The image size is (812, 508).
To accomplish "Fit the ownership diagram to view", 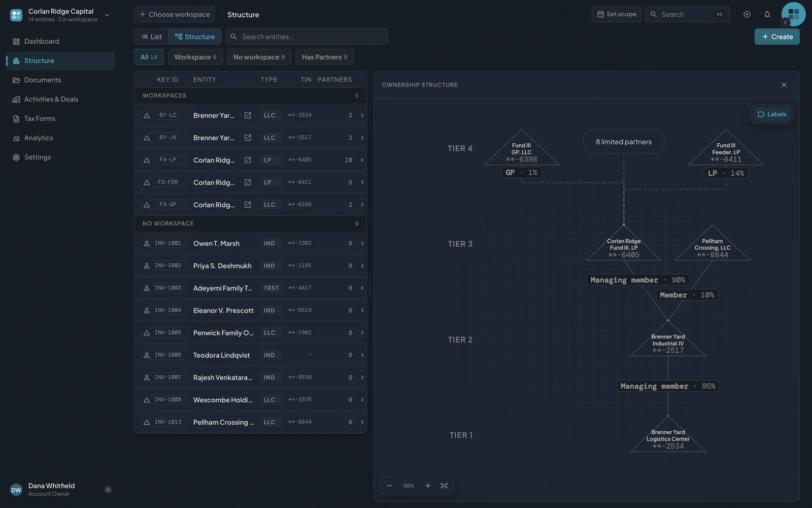I will [x=444, y=486].
